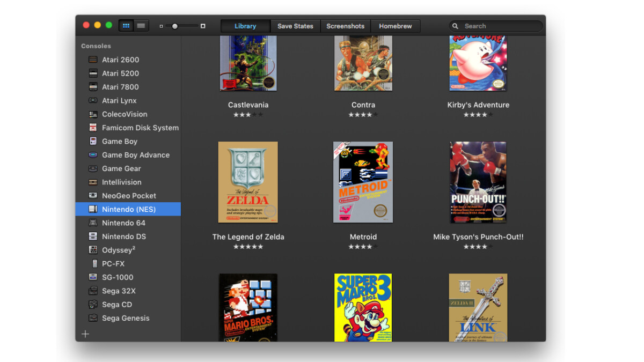Click the large-size icon right of the slider

click(x=203, y=26)
